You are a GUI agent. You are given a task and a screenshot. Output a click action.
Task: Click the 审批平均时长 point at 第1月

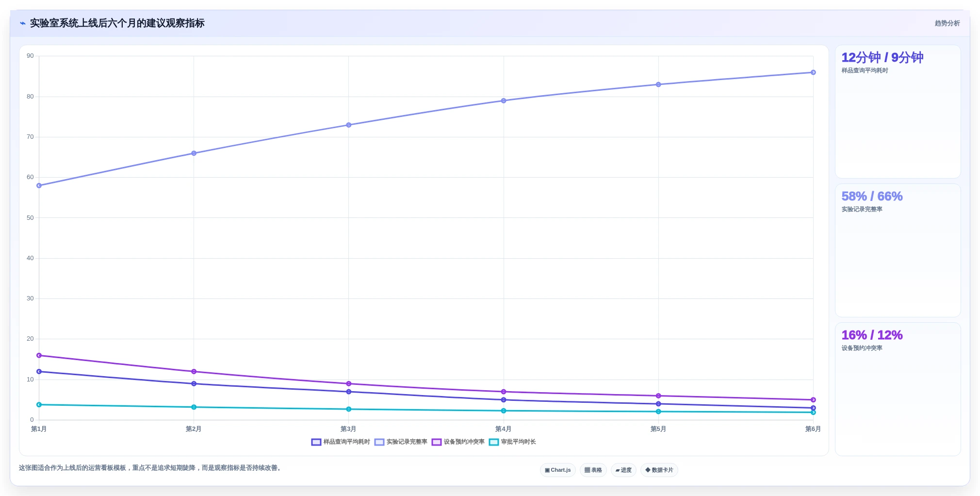[39, 404]
